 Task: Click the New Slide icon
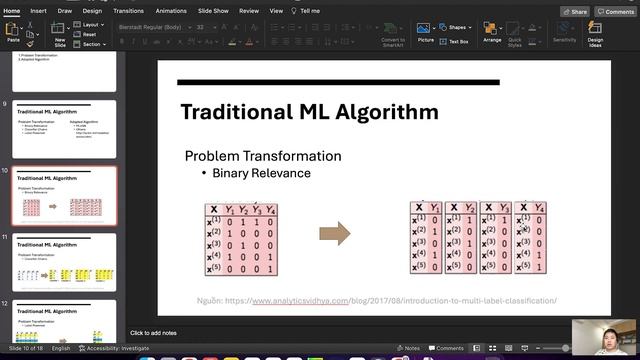pyautogui.click(x=58, y=28)
